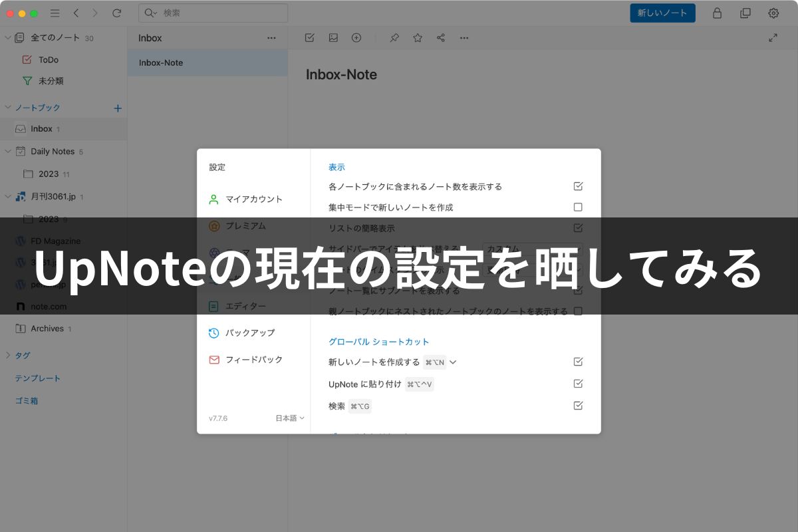Open the image insert tool
This screenshot has width=798, height=532.
(x=333, y=38)
